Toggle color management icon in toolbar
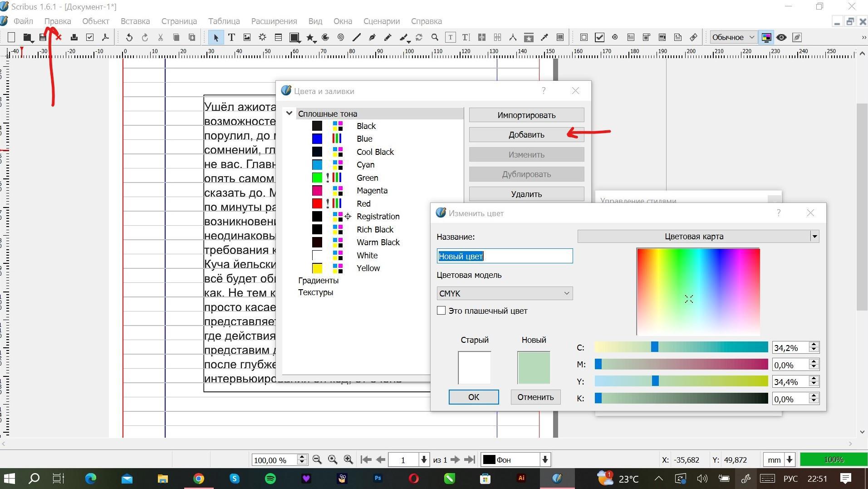Image resolution: width=868 pixels, height=489 pixels. tap(766, 38)
